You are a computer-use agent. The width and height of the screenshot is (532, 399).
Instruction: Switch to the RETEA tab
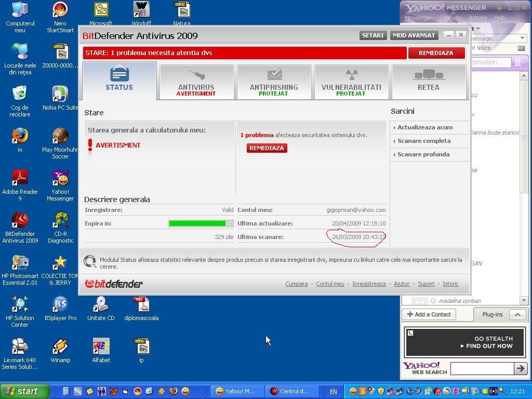tap(429, 82)
